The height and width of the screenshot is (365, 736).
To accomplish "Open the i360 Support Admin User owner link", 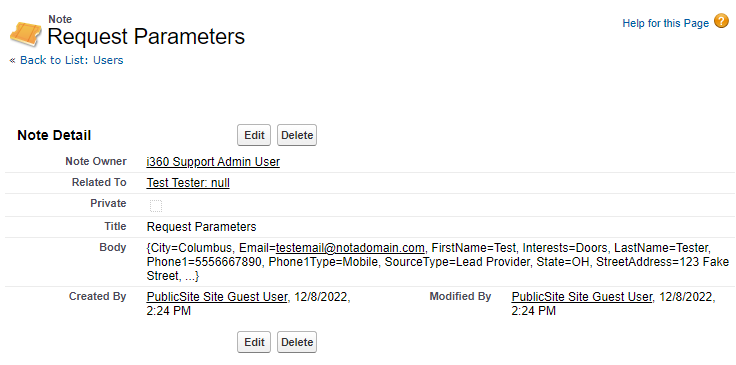I will coord(213,162).
